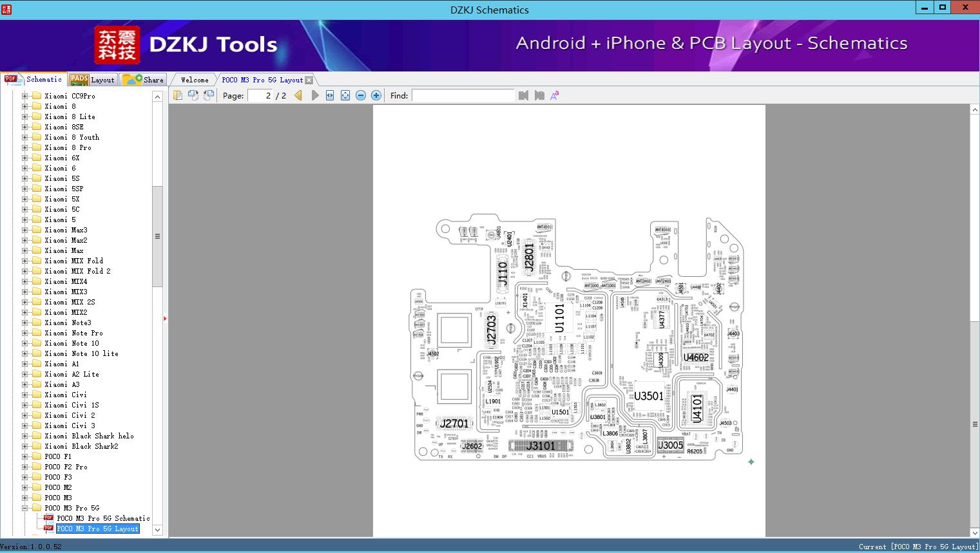Click the find-previous match icon
This screenshot has width=980, height=553.
point(523,95)
